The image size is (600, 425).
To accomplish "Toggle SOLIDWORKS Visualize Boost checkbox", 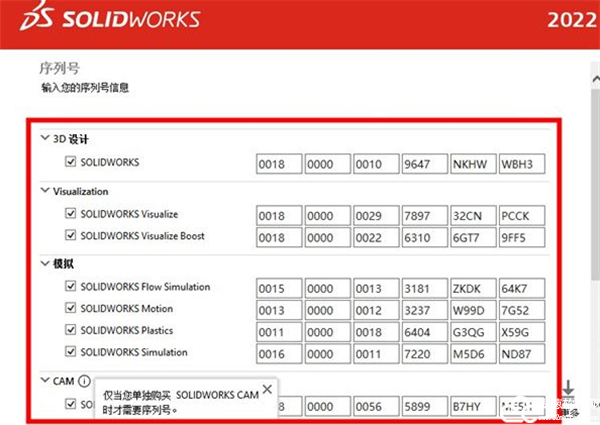I will [70, 235].
